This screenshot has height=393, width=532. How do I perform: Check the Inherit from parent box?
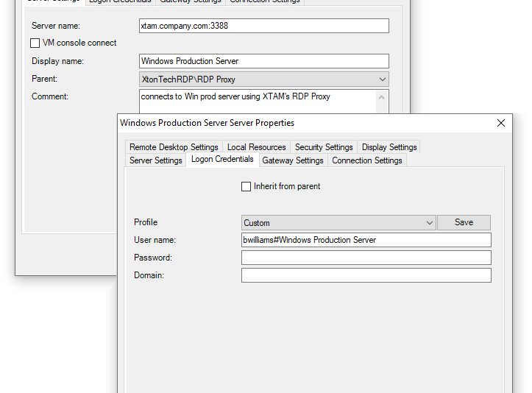click(x=247, y=187)
